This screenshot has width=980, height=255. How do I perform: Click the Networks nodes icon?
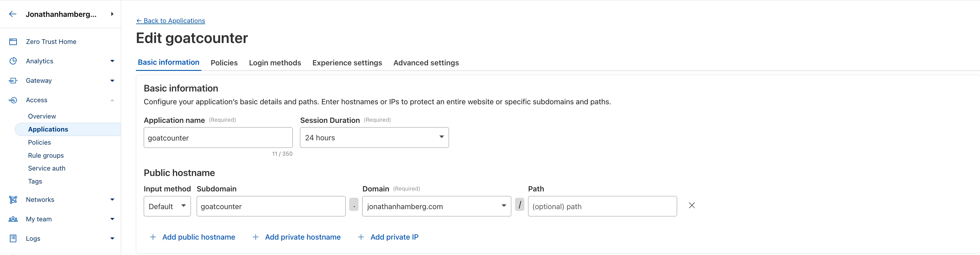(13, 200)
